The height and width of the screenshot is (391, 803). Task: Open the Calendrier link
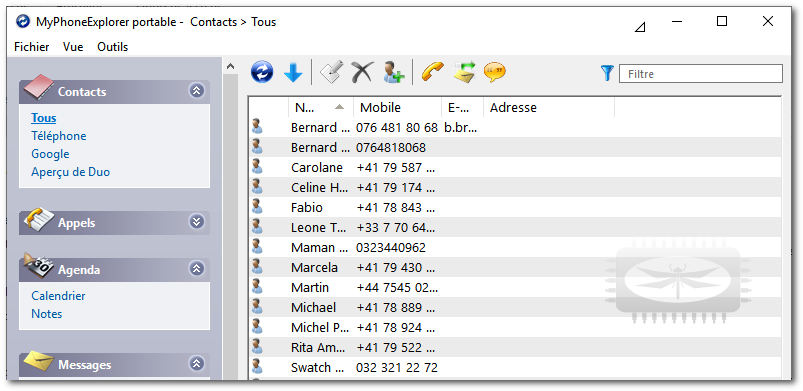coord(58,296)
